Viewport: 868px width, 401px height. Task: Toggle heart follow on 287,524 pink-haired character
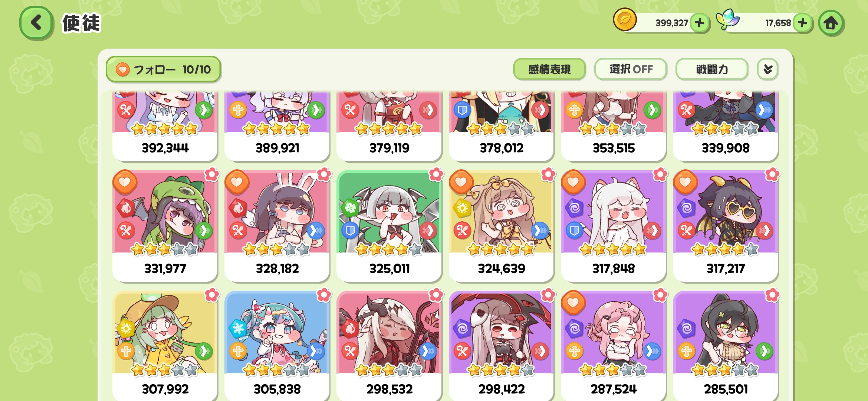click(573, 302)
